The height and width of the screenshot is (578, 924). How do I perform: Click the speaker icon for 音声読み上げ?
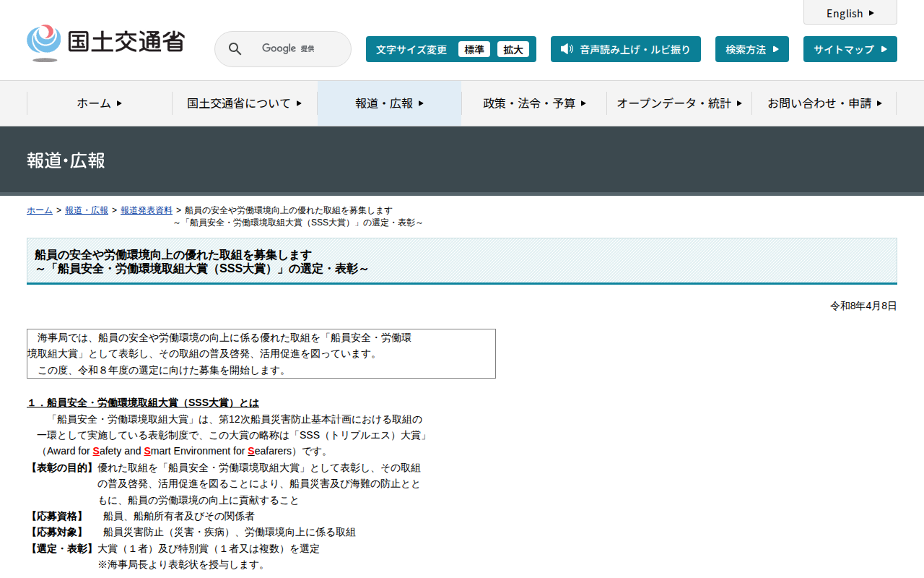567,49
